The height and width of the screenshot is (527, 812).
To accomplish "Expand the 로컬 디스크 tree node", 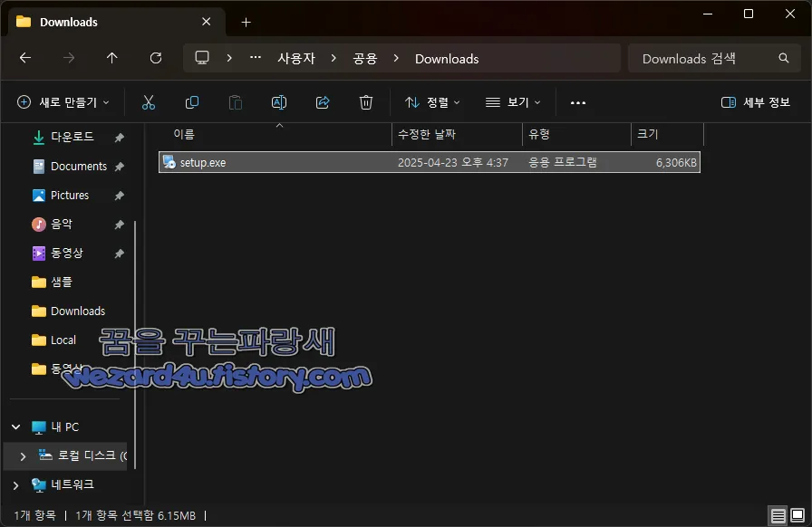I will pos(23,456).
